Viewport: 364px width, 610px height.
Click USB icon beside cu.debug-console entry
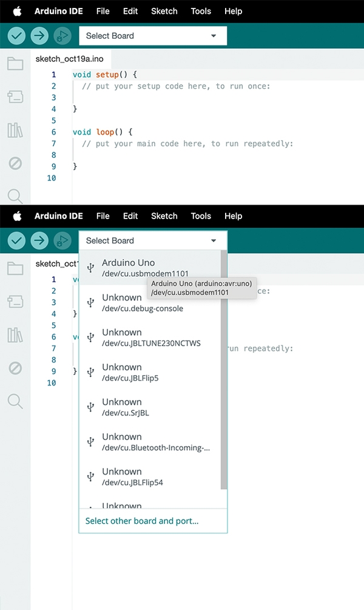tap(90, 303)
